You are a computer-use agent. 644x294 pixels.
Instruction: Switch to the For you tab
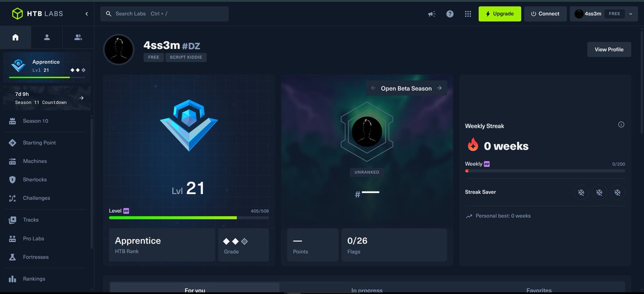195,288
